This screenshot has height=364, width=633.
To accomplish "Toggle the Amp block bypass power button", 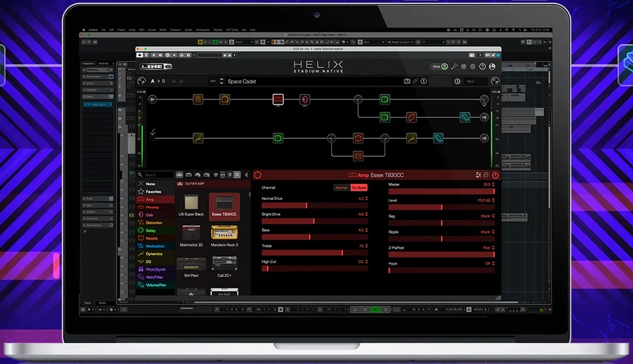I will [495, 175].
